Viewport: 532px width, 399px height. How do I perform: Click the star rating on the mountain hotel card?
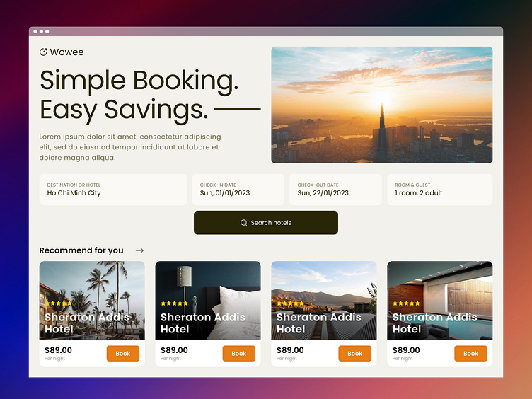click(x=291, y=303)
